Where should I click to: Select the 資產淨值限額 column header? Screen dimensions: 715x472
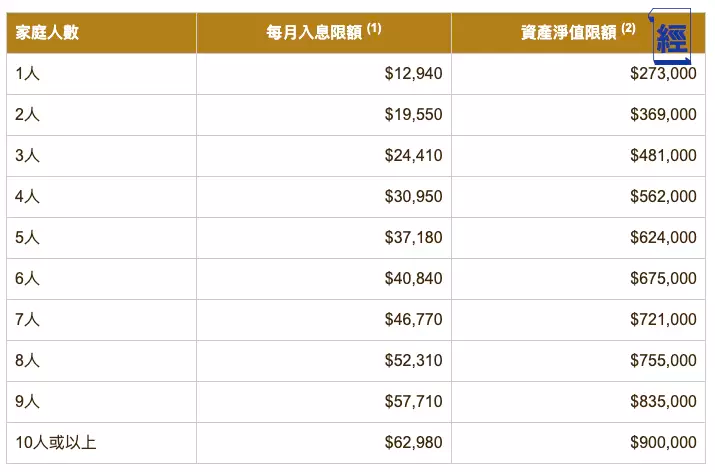[569, 32]
